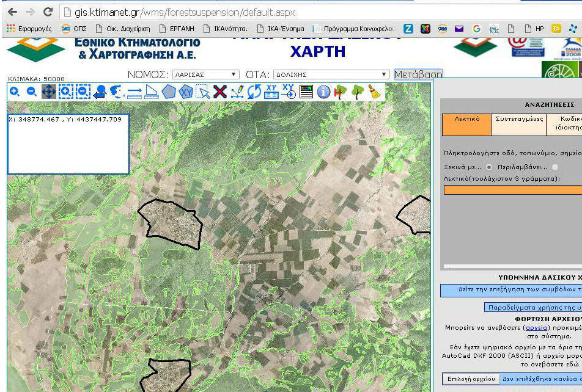
Task: Click the red X delete tool
Action: pos(220,92)
